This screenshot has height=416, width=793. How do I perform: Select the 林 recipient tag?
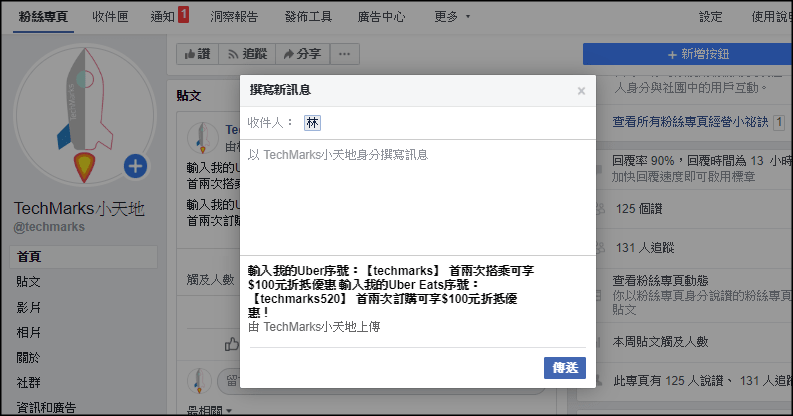pyautogui.click(x=312, y=122)
